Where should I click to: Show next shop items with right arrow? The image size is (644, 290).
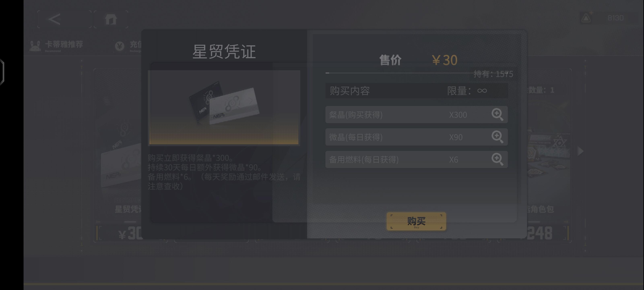pyautogui.click(x=580, y=151)
